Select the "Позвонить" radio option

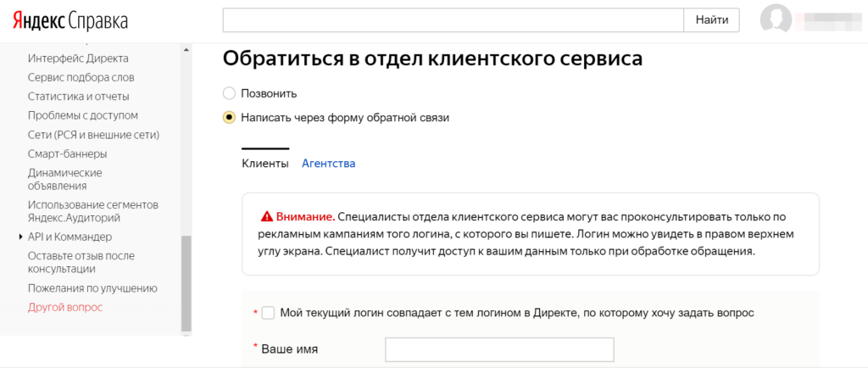(229, 93)
